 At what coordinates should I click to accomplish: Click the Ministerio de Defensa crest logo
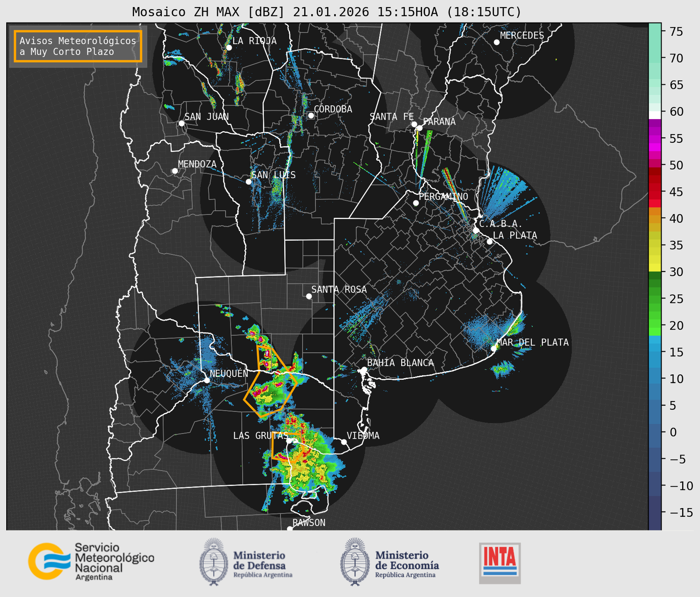[x=214, y=562]
